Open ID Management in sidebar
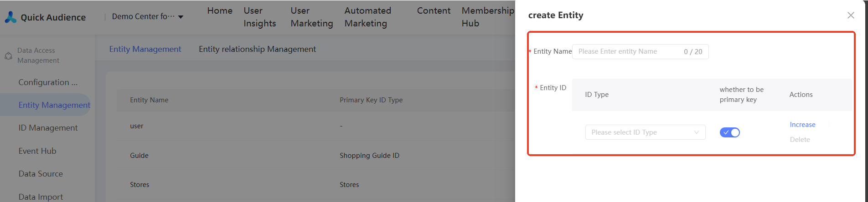This screenshot has height=202, width=868. pyautogui.click(x=48, y=128)
